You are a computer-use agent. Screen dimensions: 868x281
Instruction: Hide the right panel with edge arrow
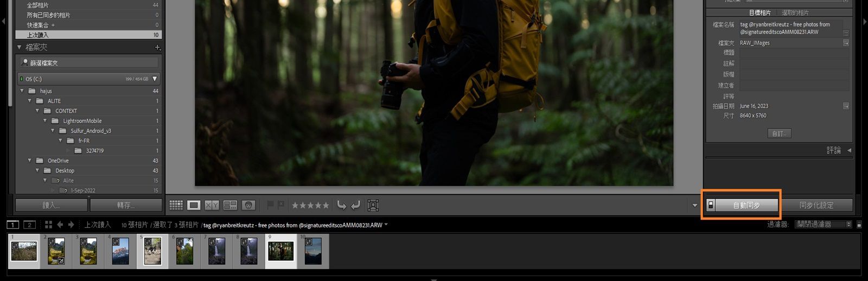[x=865, y=22]
